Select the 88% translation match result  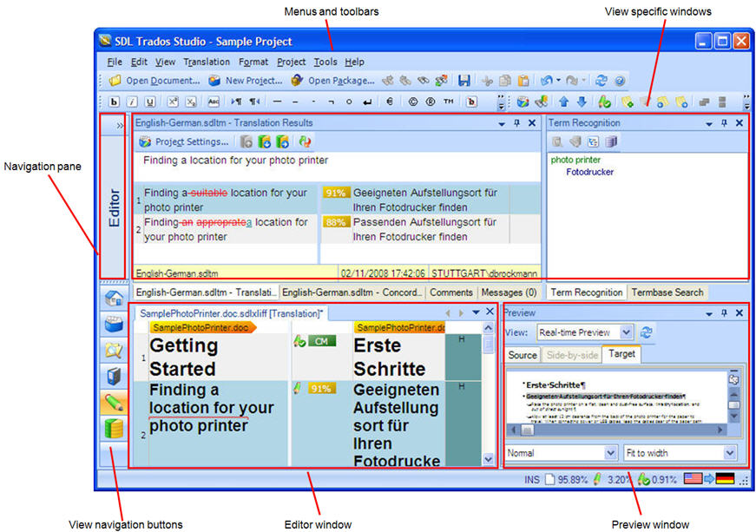pos(337,229)
